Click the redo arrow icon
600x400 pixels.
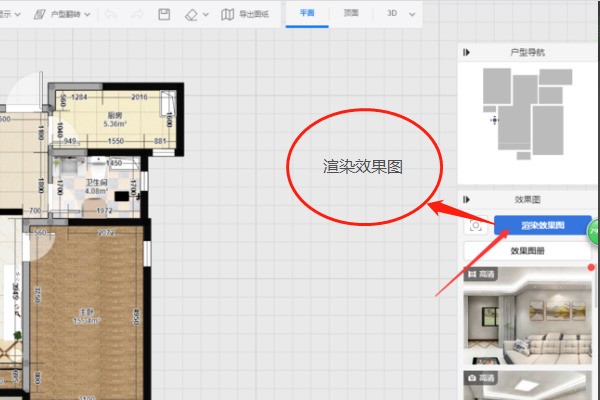(136, 14)
